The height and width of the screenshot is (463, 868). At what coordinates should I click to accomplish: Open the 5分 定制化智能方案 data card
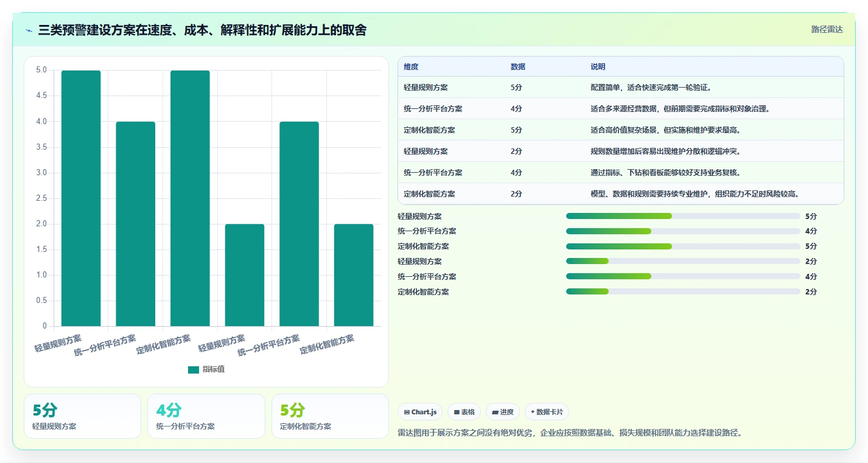tap(330, 416)
